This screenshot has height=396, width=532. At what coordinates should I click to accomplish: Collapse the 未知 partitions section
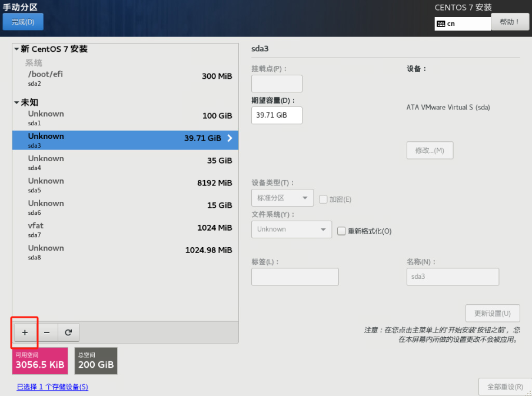16,102
